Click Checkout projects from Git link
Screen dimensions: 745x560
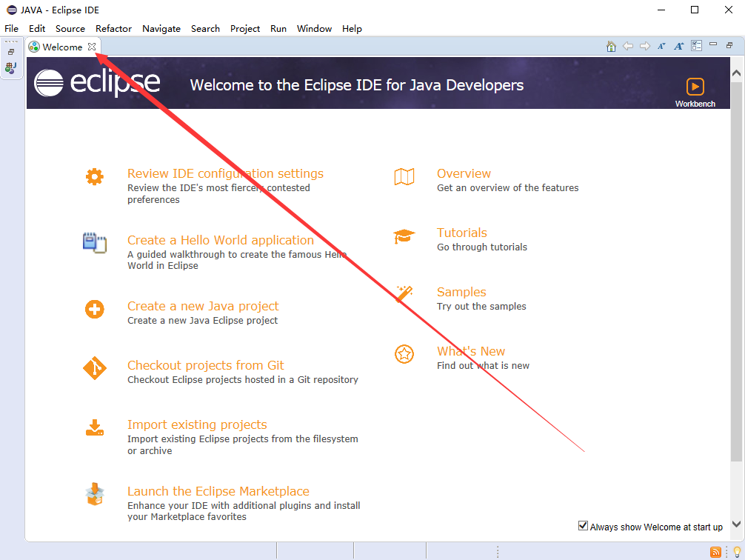coord(205,365)
